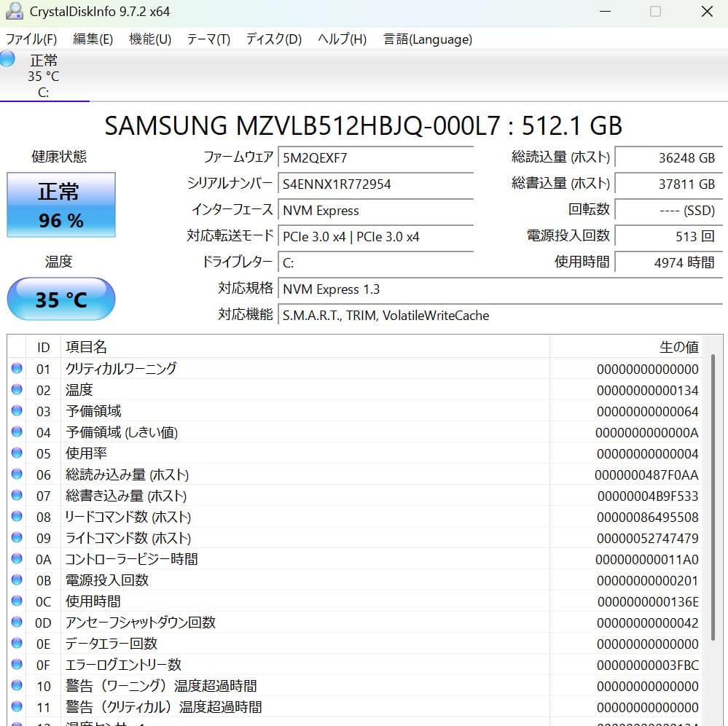
Task: Click the status icon beside データエラー回数
Action: (17, 644)
